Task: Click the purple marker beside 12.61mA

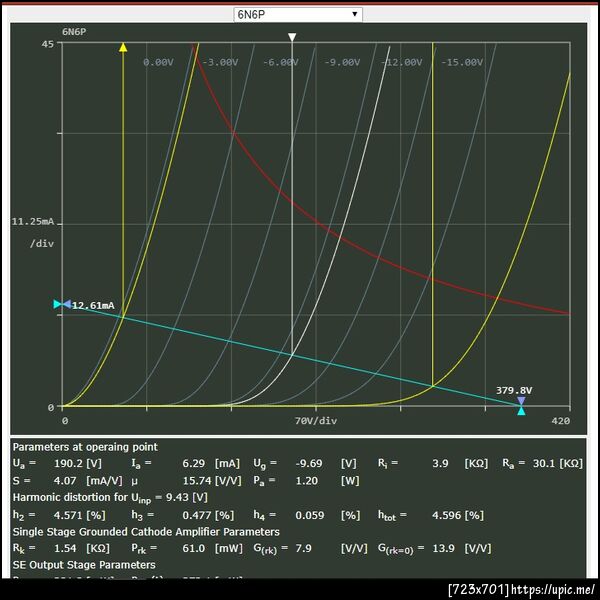Action: [x=67, y=304]
